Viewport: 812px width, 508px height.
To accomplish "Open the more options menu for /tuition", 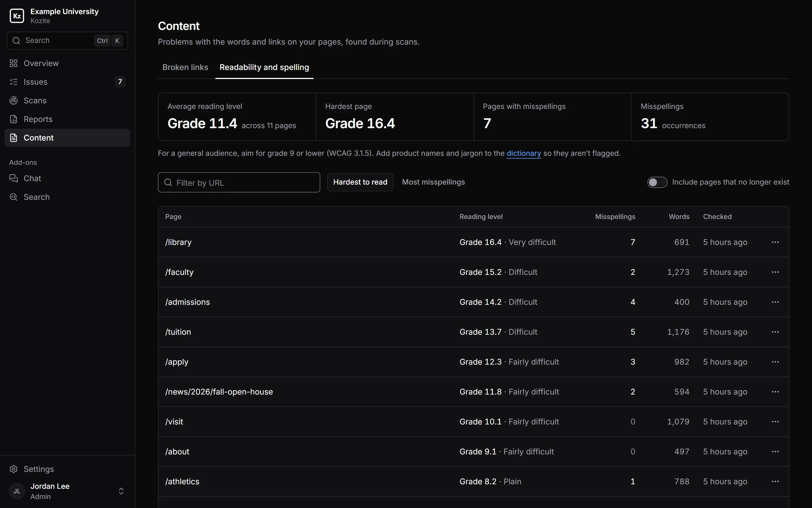I will click(775, 332).
